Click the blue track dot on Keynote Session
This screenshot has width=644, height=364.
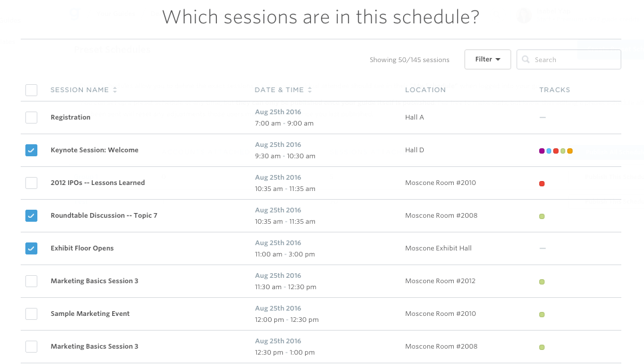(549, 151)
